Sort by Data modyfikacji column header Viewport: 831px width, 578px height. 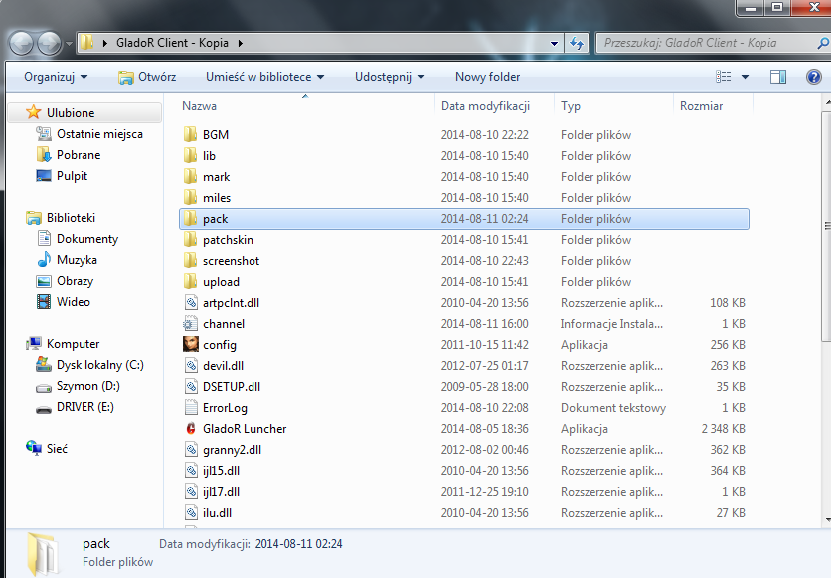click(485, 106)
